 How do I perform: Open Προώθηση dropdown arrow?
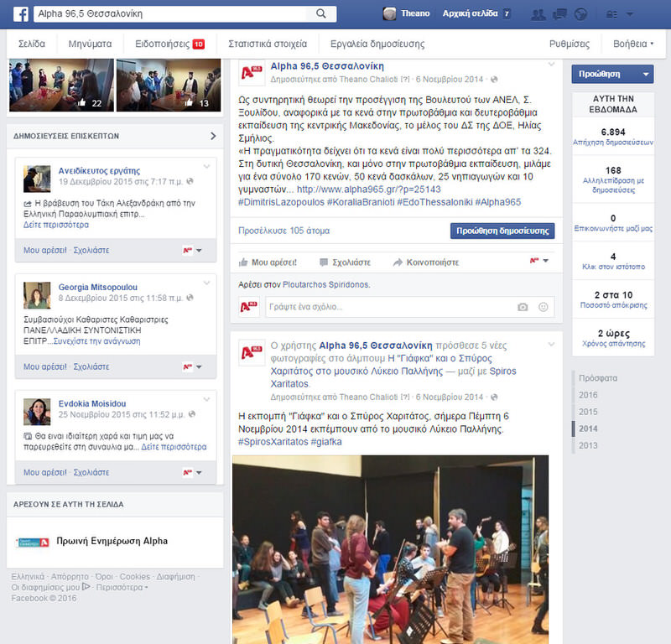point(646,74)
